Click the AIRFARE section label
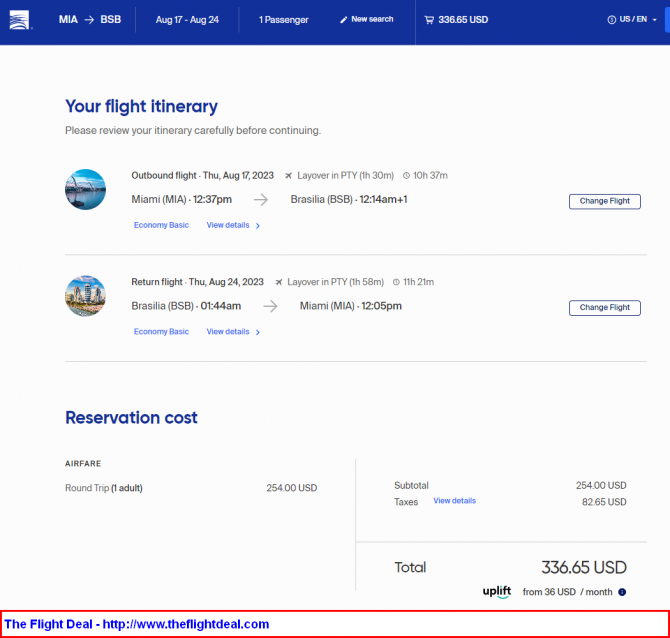The width and height of the screenshot is (670, 638). (x=83, y=464)
